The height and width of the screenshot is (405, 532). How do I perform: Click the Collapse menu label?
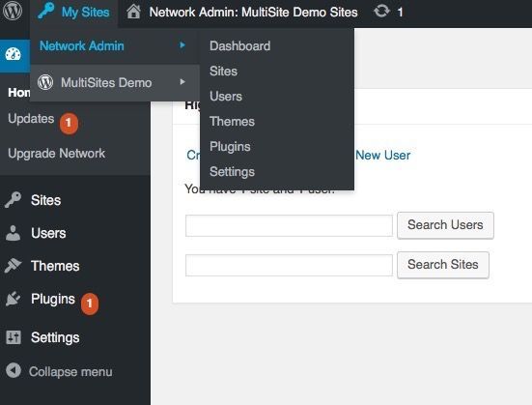[70, 372]
